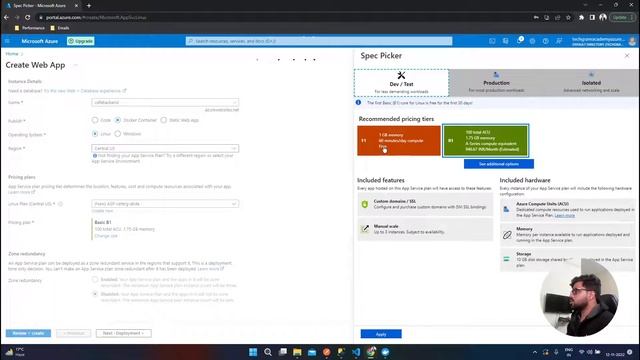Open the Emails bookmarks folder
Viewport: 640px width, 360px height.
[60, 28]
